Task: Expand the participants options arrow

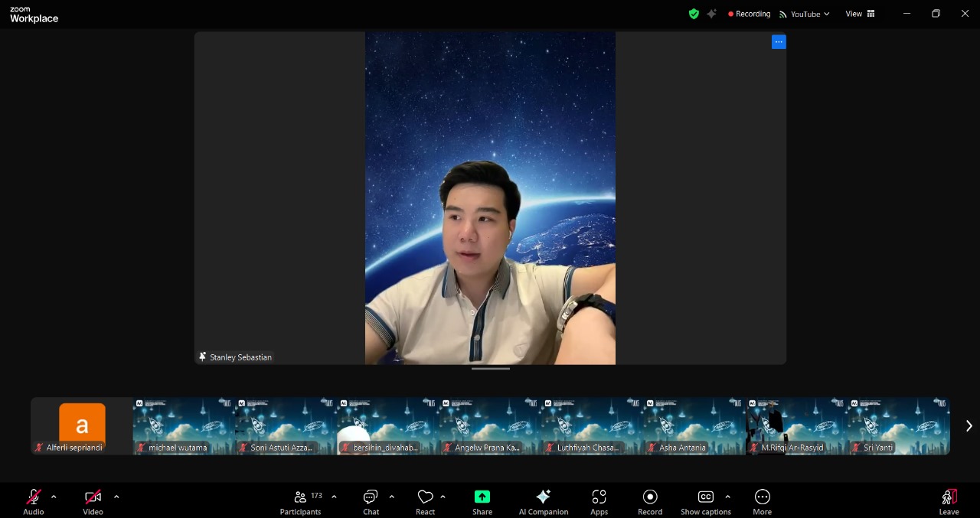Action: click(334, 497)
